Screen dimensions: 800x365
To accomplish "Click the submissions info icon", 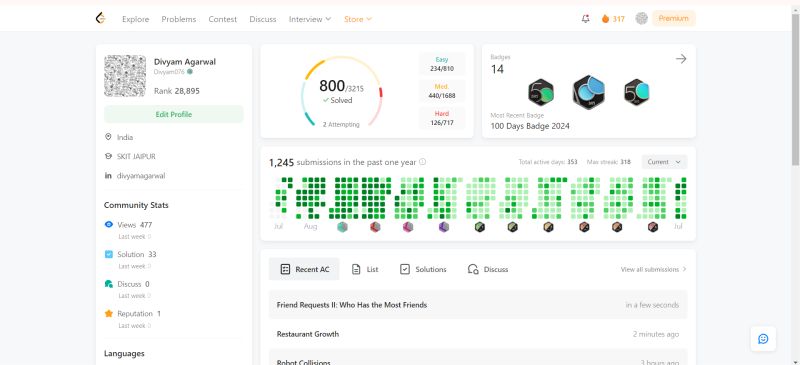I will (422, 162).
